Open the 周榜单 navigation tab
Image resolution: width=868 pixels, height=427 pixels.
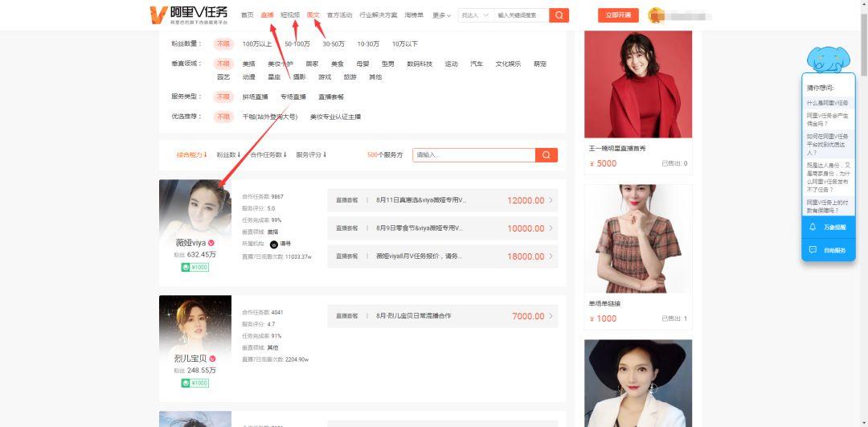[x=414, y=15]
